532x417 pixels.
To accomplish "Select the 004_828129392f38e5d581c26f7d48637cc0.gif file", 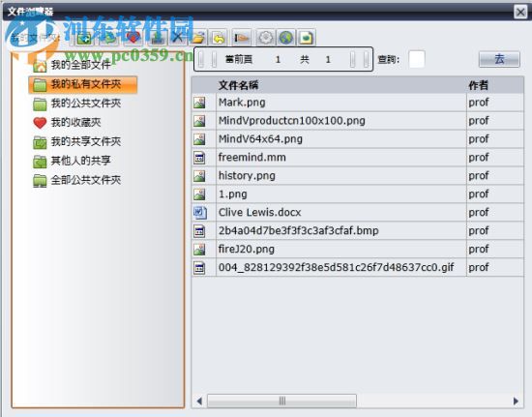I will pos(336,267).
